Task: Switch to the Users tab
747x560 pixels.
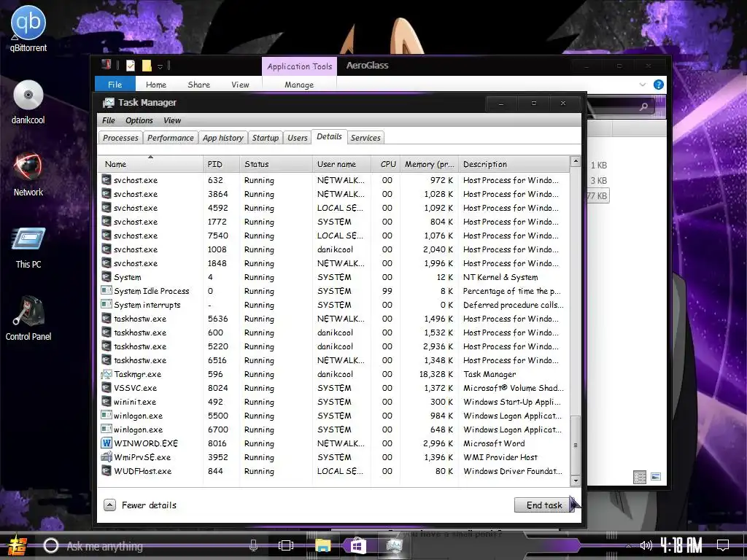Action: pos(298,138)
